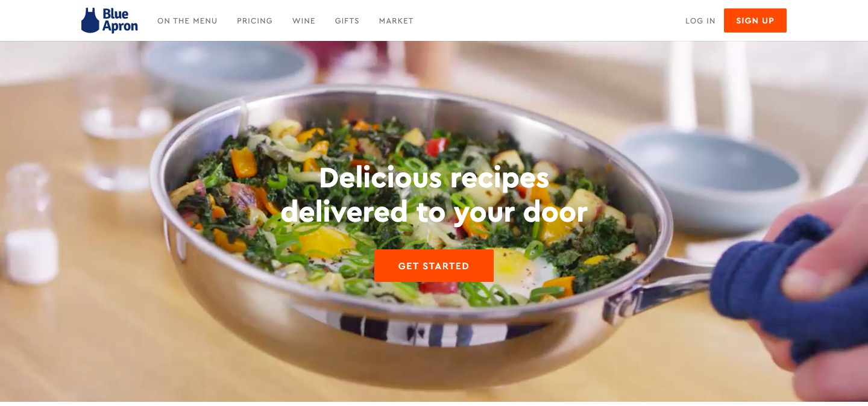The height and width of the screenshot is (406, 868).
Task: Click the Log In link
Action: coord(700,20)
